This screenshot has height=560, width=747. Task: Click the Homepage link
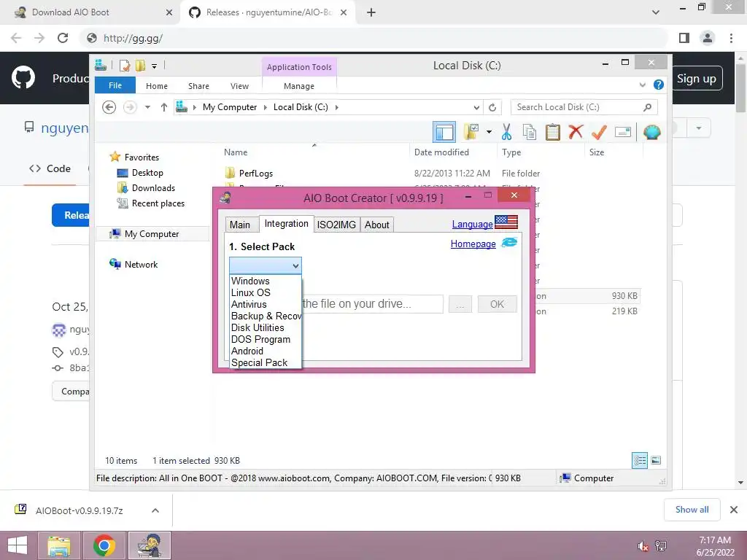click(473, 244)
